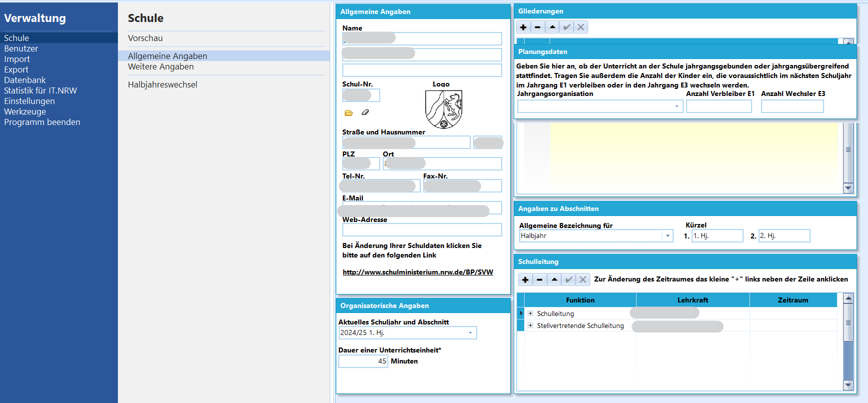The height and width of the screenshot is (403, 868).
Task: Open the Aktuelles Schuljahr und Abschnitt dropdown
Action: (x=470, y=333)
